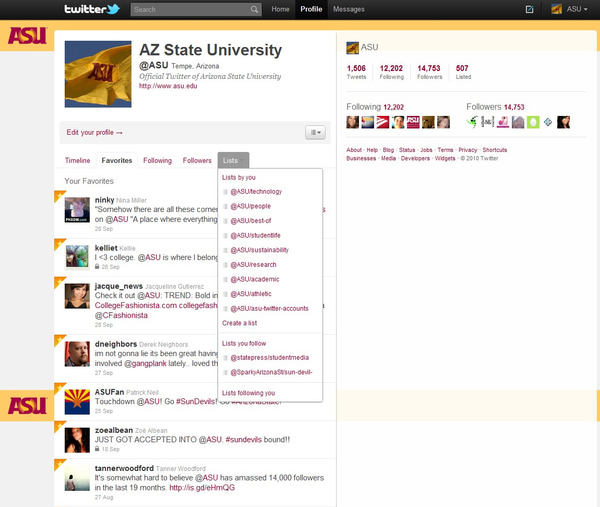Screen dimensions: 600x507
Task: Click the #sundevils hashtag
Action: (244, 439)
